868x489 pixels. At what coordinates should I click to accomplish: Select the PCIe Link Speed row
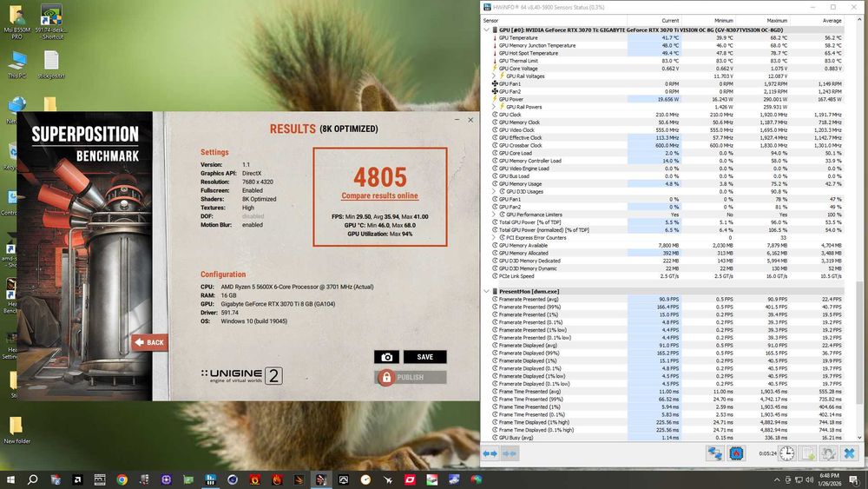point(664,276)
